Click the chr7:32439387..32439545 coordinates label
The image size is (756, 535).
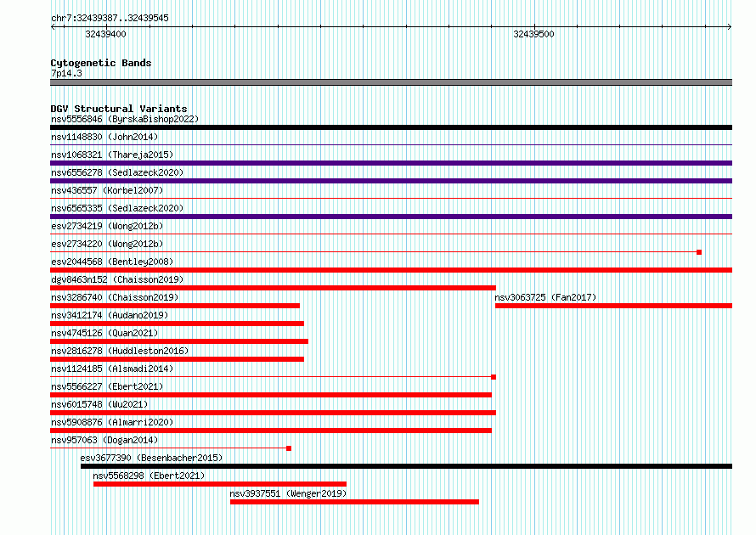point(110,18)
